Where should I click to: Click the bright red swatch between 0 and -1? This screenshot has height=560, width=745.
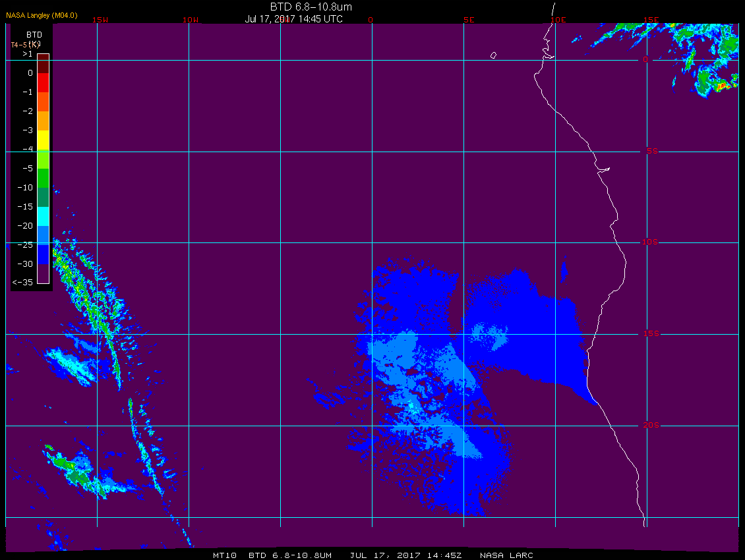click(x=44, y=82)
